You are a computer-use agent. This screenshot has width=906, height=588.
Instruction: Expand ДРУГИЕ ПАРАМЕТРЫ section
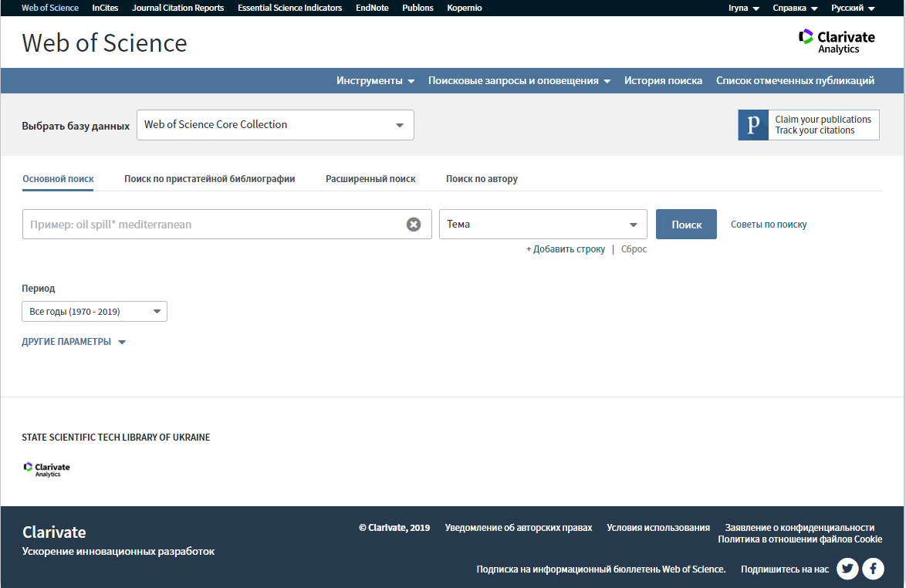[x=73, y=342]
